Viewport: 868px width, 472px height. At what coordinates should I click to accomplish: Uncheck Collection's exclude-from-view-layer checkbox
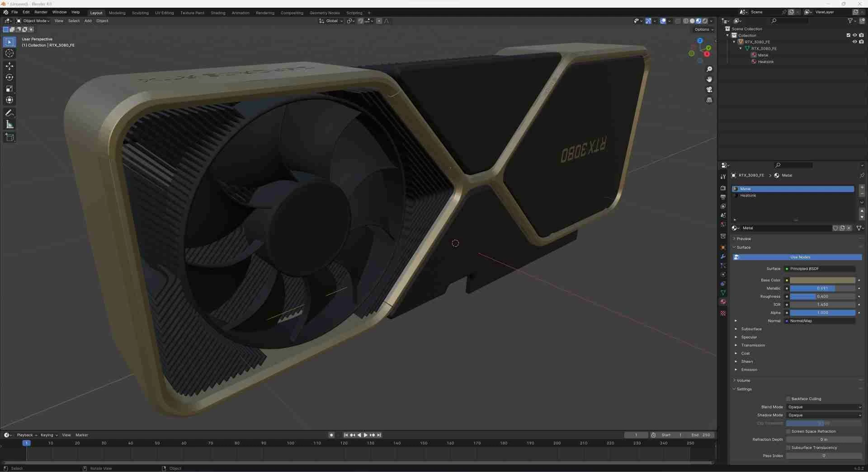point(848,35)
